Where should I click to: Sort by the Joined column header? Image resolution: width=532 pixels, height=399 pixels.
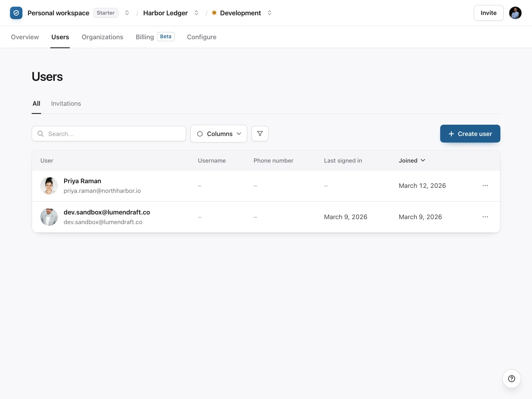click(412, 161)
